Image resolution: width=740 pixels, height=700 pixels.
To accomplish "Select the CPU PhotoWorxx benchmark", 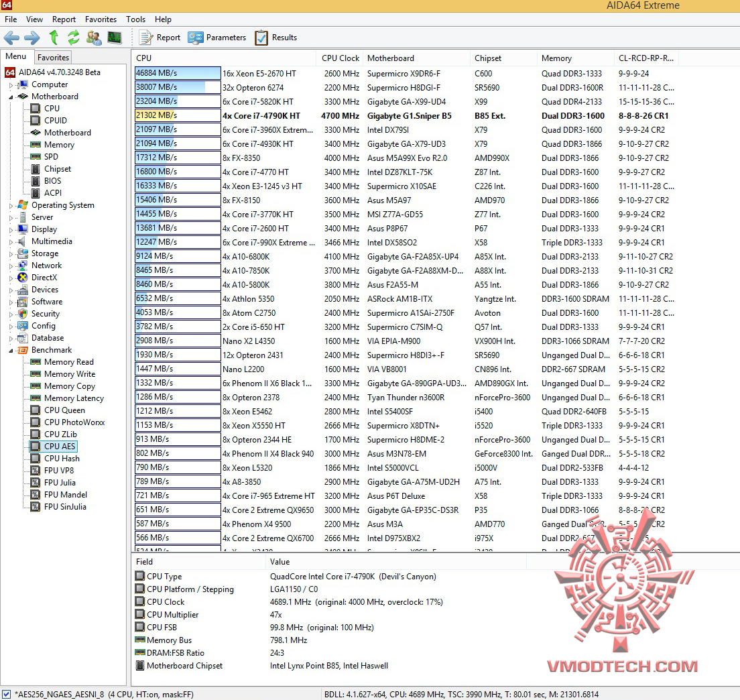I will (74, 422).
